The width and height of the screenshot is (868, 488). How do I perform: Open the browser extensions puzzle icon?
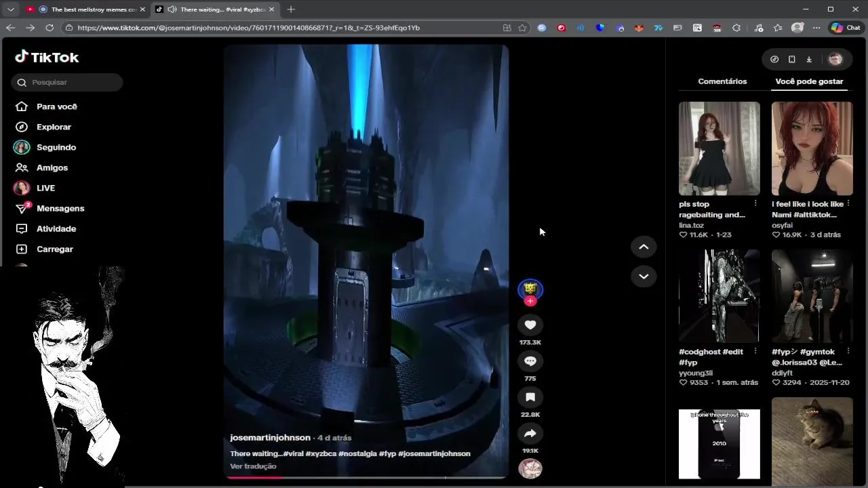pyautogui.click(x=736, y=28)
